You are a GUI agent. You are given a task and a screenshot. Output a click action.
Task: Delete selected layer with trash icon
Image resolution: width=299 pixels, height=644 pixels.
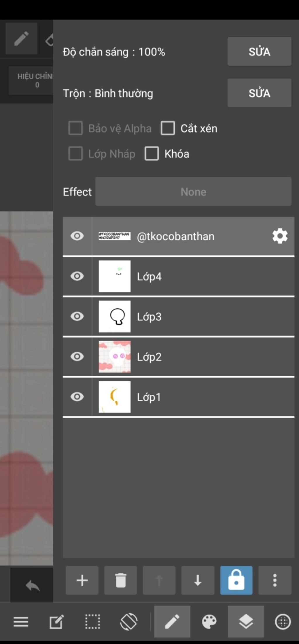[x=121, y=580]
